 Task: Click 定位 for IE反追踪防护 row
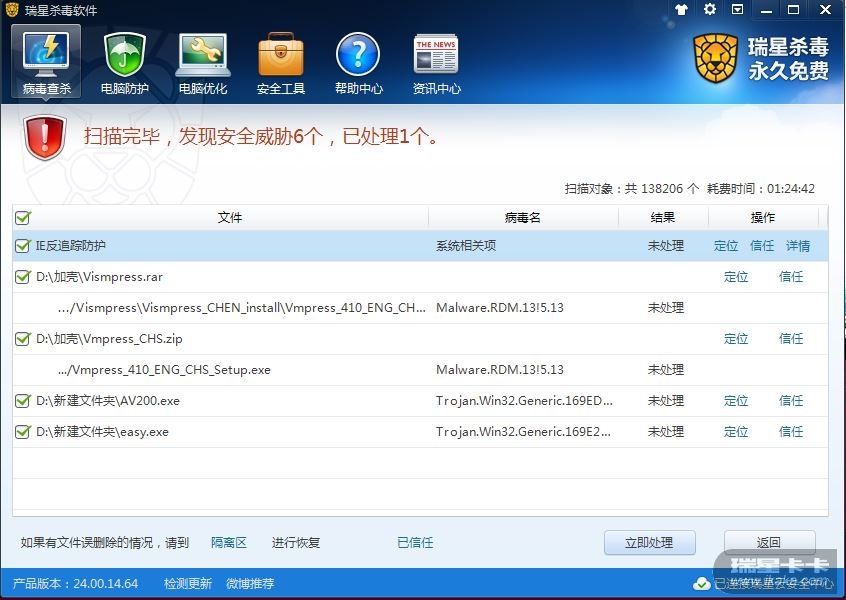pos(726,246)
